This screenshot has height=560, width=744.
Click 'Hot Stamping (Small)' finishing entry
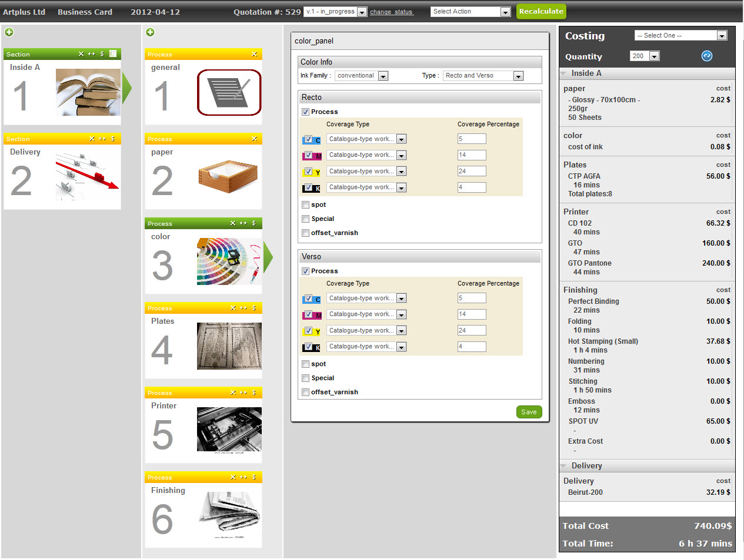[603, 341]
